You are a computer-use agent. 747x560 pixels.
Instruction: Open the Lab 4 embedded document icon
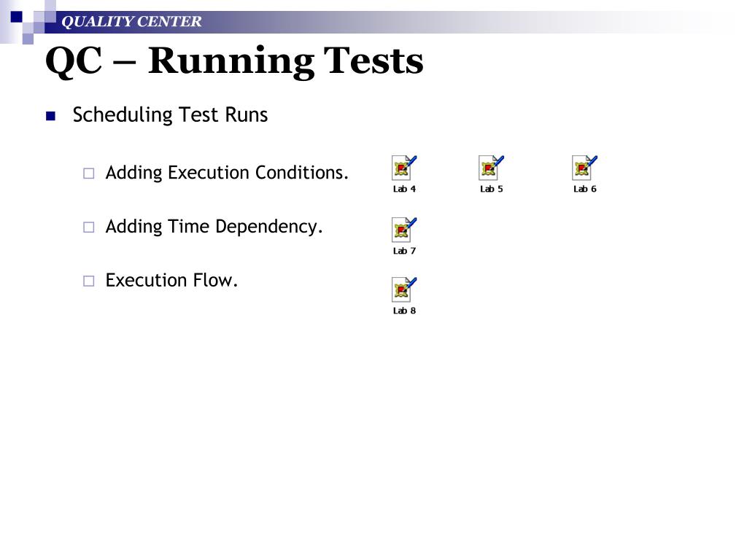(x=404, y=168)
